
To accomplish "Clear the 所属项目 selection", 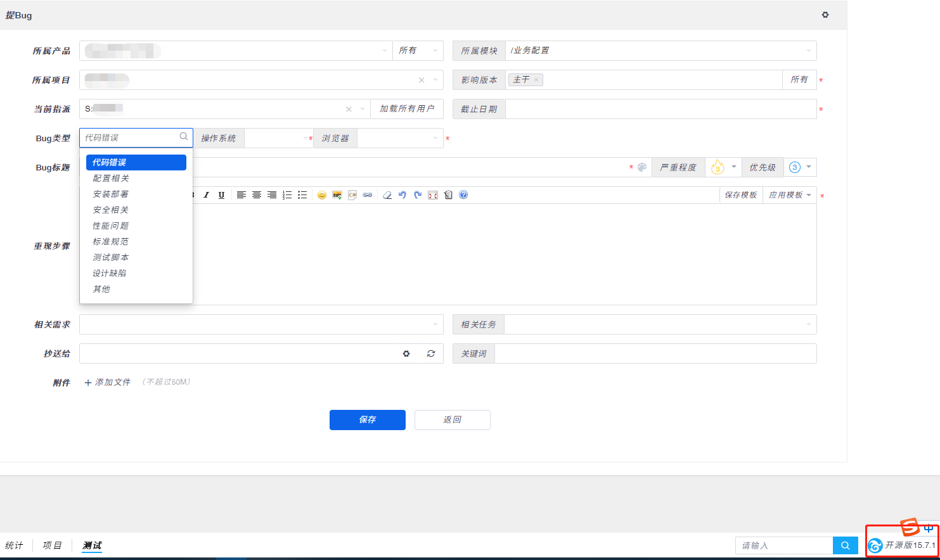I will click(422, 80).
